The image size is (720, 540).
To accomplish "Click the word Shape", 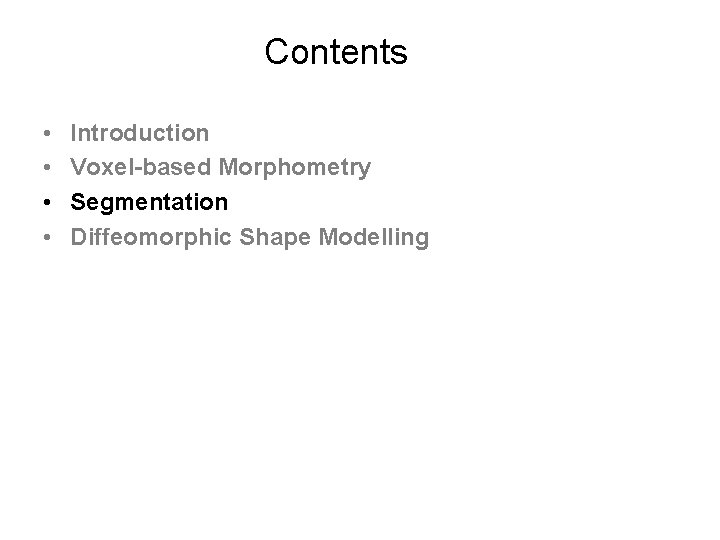I will tap(275, 237).
